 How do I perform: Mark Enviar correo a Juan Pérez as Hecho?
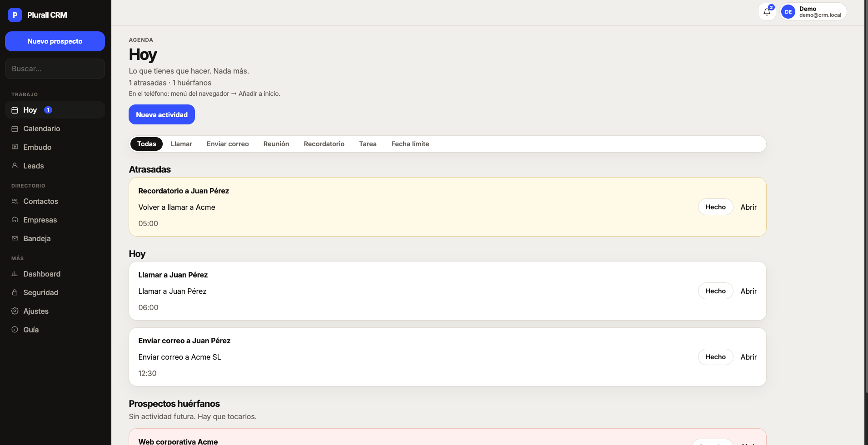click(715, 357)
